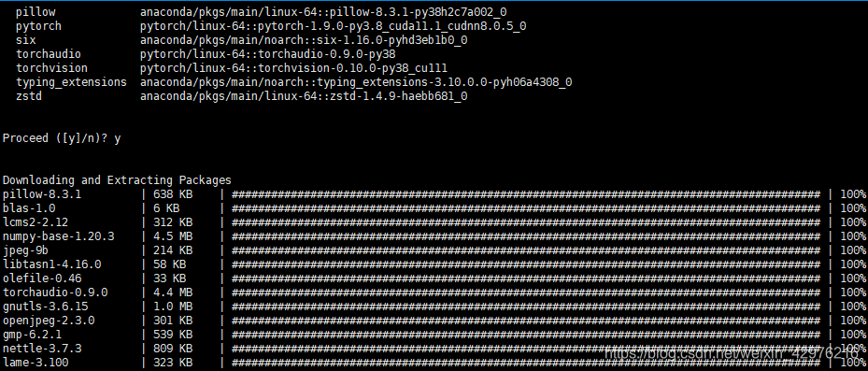Screen dimensions: 868x371
Task: Click the 'nettle-3.7.3' download row name
Action: click(42, 349)
